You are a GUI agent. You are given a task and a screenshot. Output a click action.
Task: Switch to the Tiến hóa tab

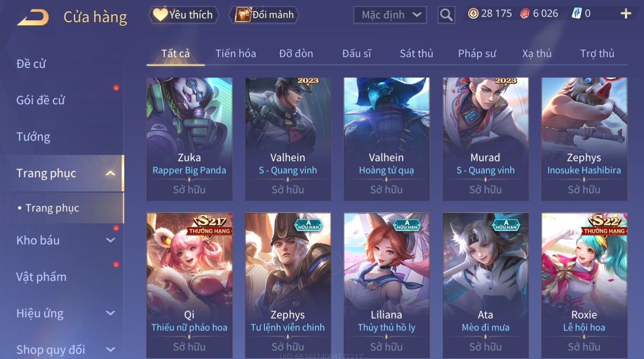click(x=236, y=53)
